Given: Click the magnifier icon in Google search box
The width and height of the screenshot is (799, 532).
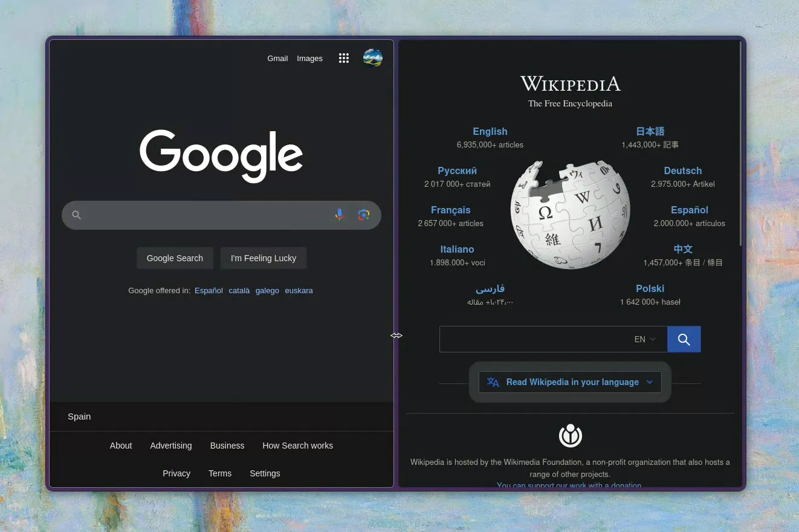Looking at the screenshot, I should [76, 215].
